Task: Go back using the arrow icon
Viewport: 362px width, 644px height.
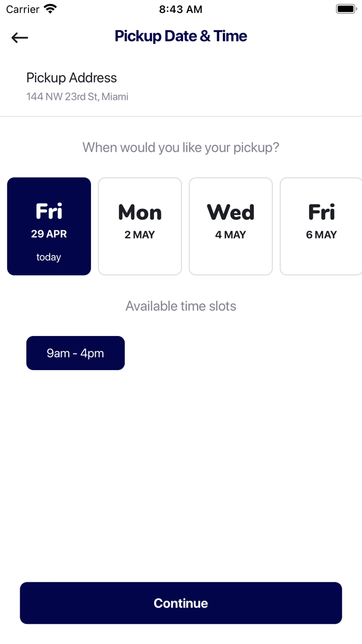Action: (x=20, y=37)
